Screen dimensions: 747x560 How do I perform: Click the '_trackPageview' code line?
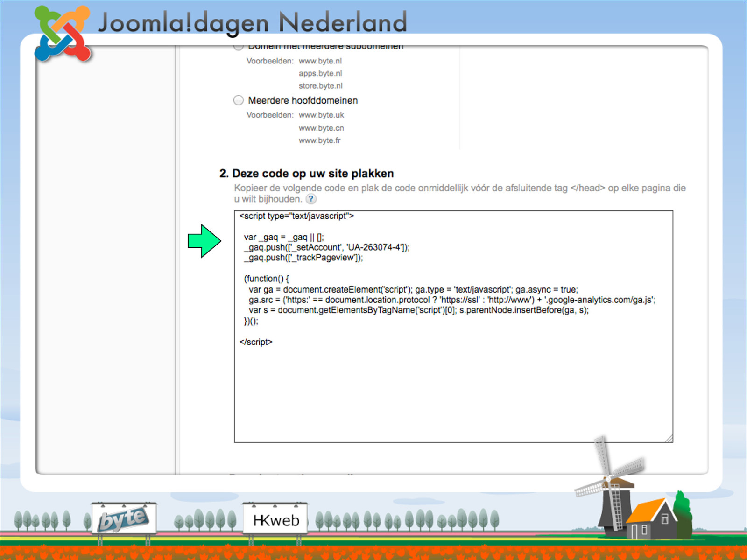point(303,258)
